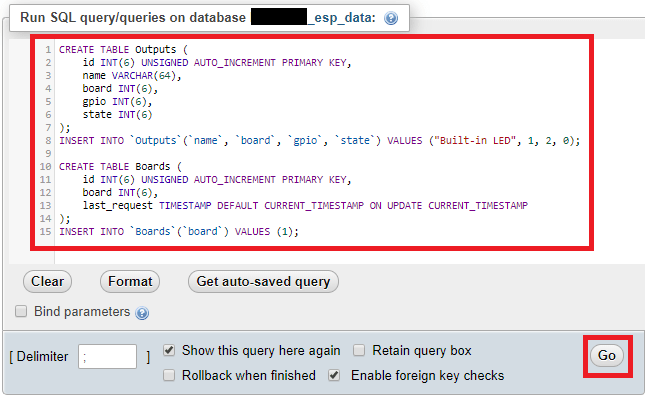Screen dimensions: 645x395
Task: Click the 'state INT(6)' line
Action: coord(117,114)
